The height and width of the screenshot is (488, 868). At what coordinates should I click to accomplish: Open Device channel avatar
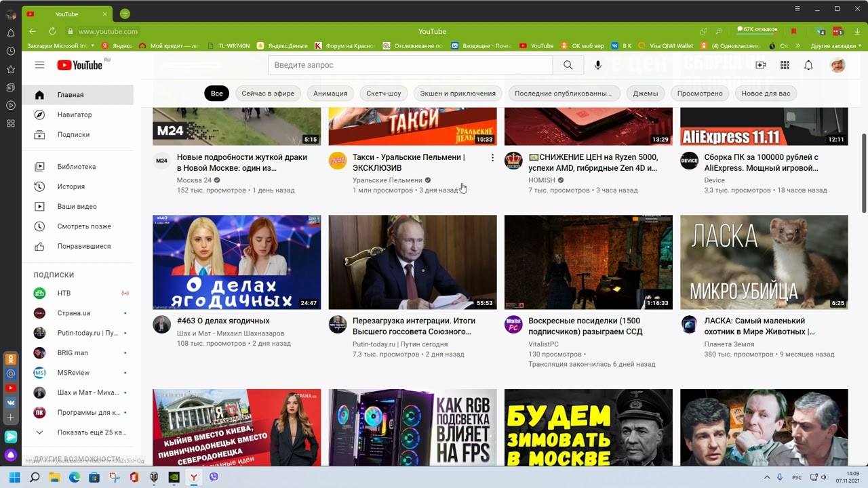(689, 161)
